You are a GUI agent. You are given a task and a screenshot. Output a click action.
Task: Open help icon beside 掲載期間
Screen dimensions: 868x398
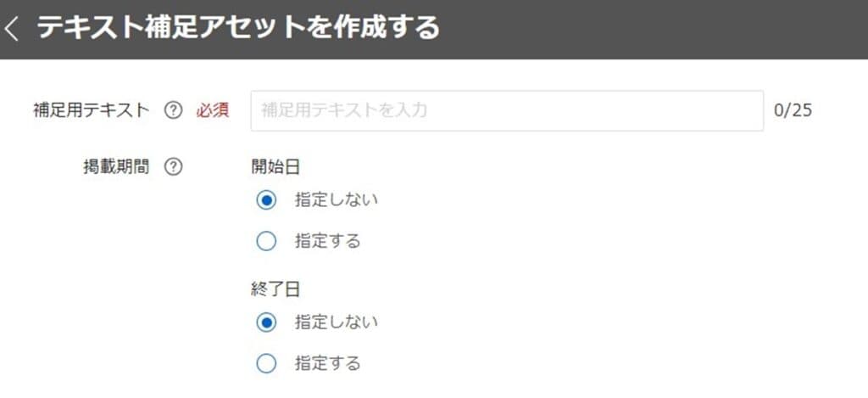173,167
